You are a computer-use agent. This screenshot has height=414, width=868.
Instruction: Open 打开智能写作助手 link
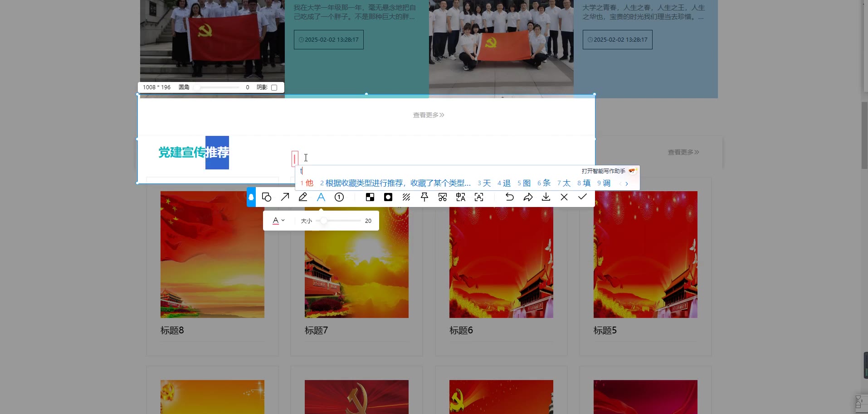(603, 171)
